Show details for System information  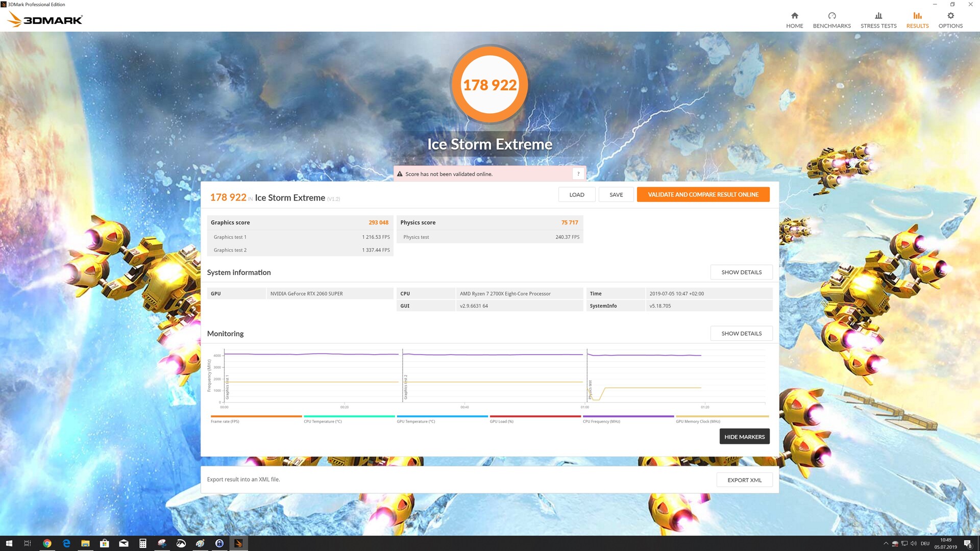[741, 272]
